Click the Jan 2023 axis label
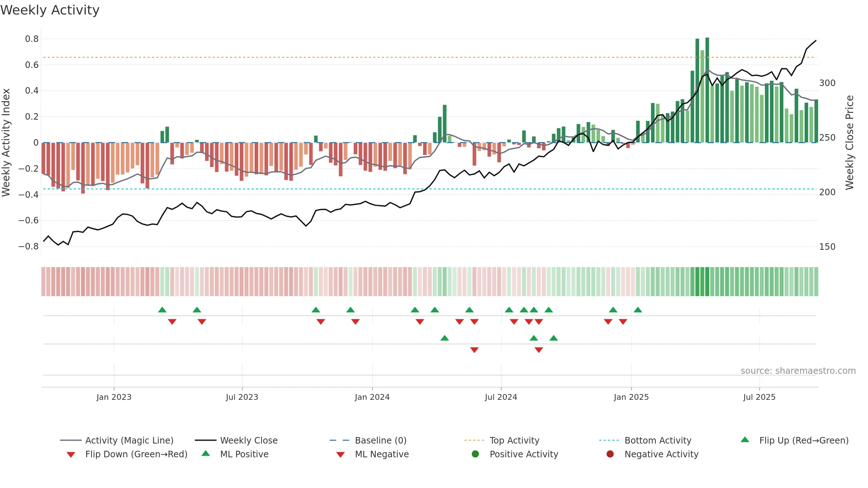868x488 pixels. click(x=114, y=397)
